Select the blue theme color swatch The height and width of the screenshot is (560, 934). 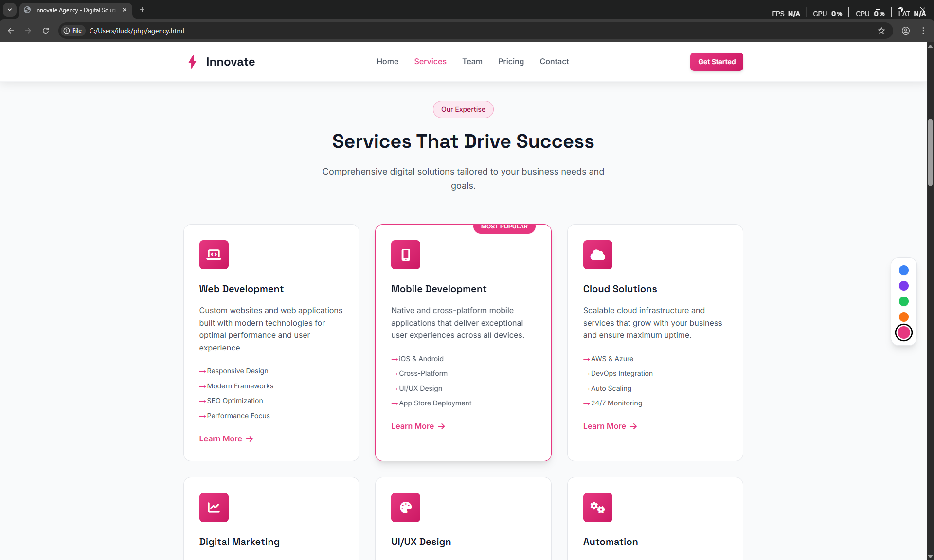[903, 270]
